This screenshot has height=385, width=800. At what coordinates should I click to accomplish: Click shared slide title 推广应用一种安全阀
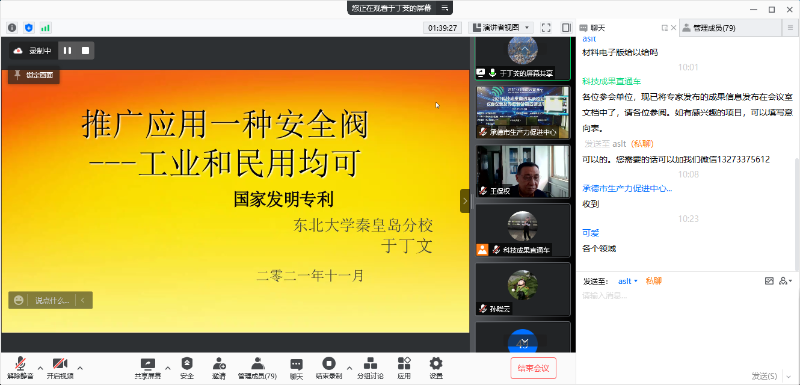[x=225, y=125]
